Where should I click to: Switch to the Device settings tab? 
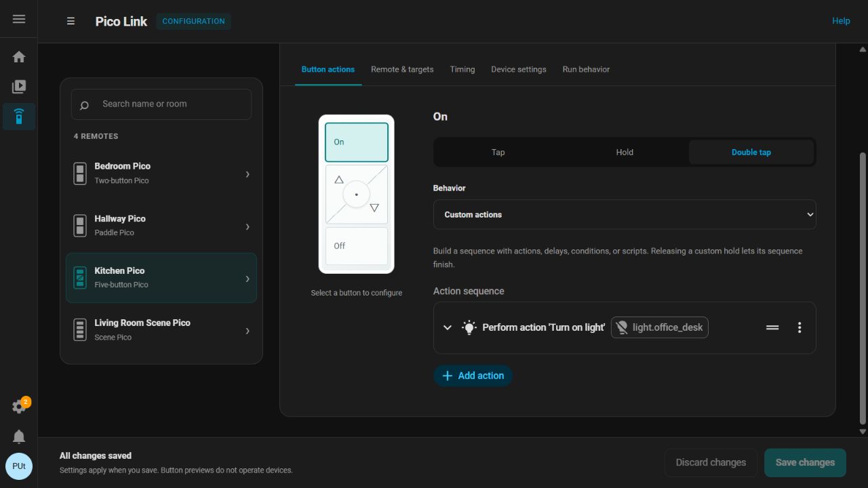pos(519,69)
